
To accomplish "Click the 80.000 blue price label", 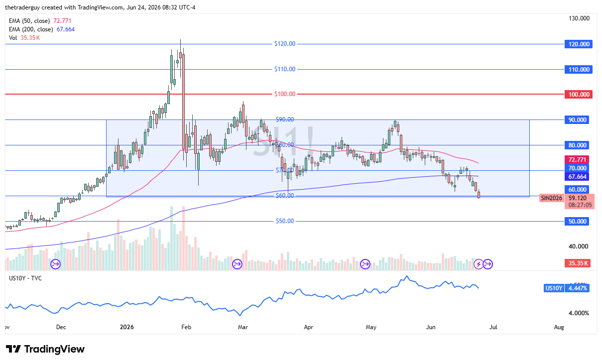I will [x=577, y=145].
